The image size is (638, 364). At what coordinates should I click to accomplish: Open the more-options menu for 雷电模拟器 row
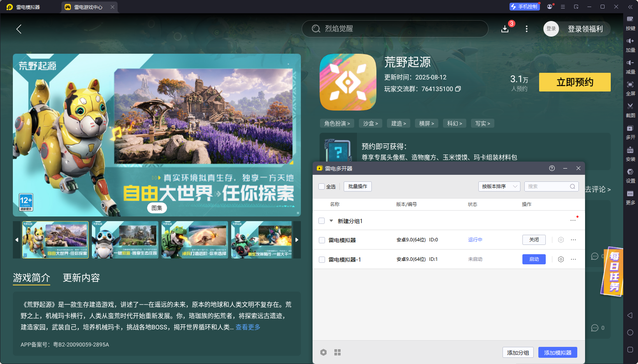point(573,240)
